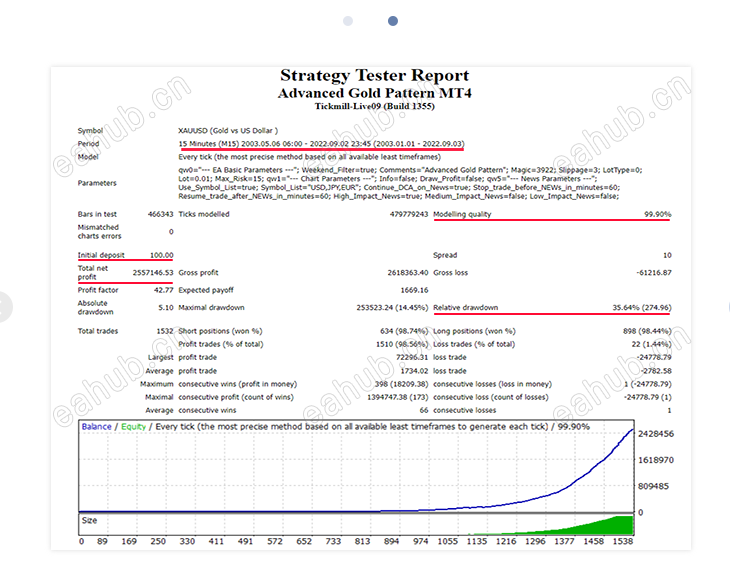This screenshot has width=730, height=564.
Task: Click the '100.00' initial deposit value
Action: pyautogui.click(x=162, y=255)
